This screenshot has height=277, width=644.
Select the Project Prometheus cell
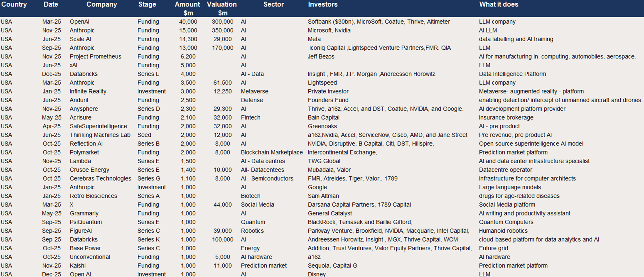click(95, 57)
